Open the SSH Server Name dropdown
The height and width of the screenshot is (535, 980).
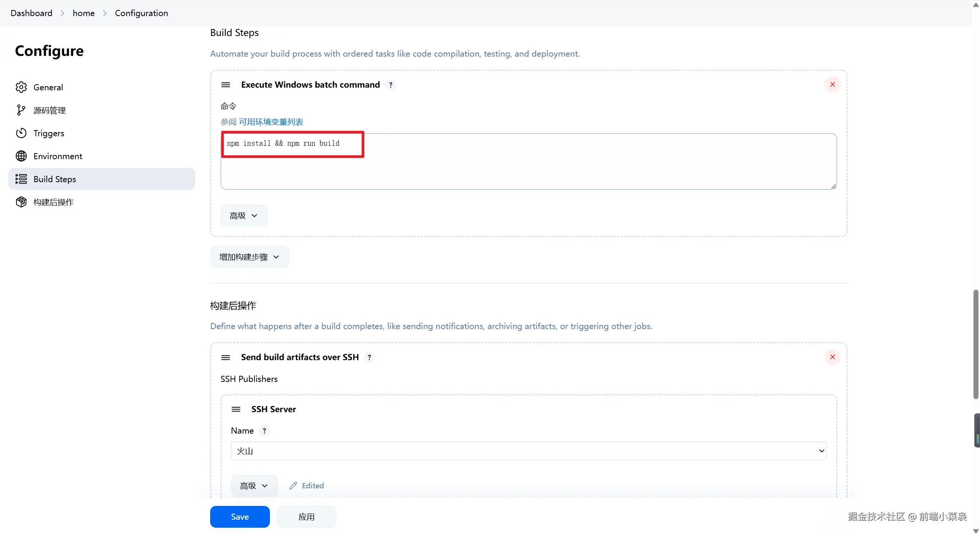(528, 451)
